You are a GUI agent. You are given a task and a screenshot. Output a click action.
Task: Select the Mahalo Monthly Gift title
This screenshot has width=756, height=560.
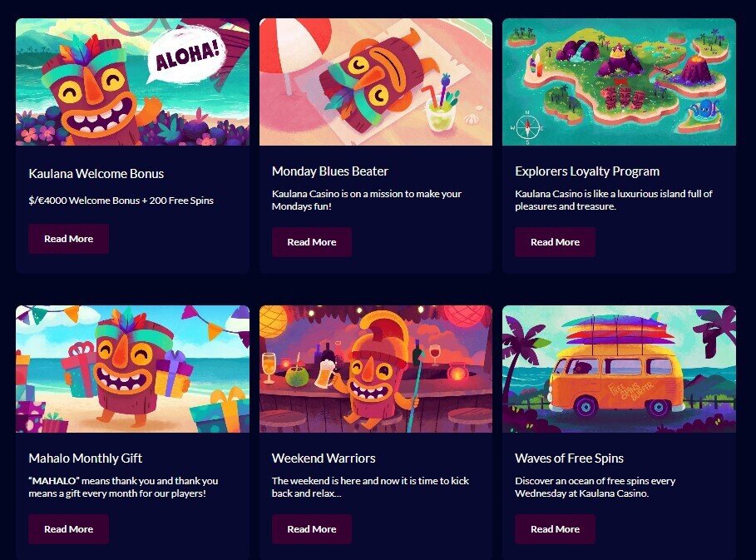tap(86, 458)
